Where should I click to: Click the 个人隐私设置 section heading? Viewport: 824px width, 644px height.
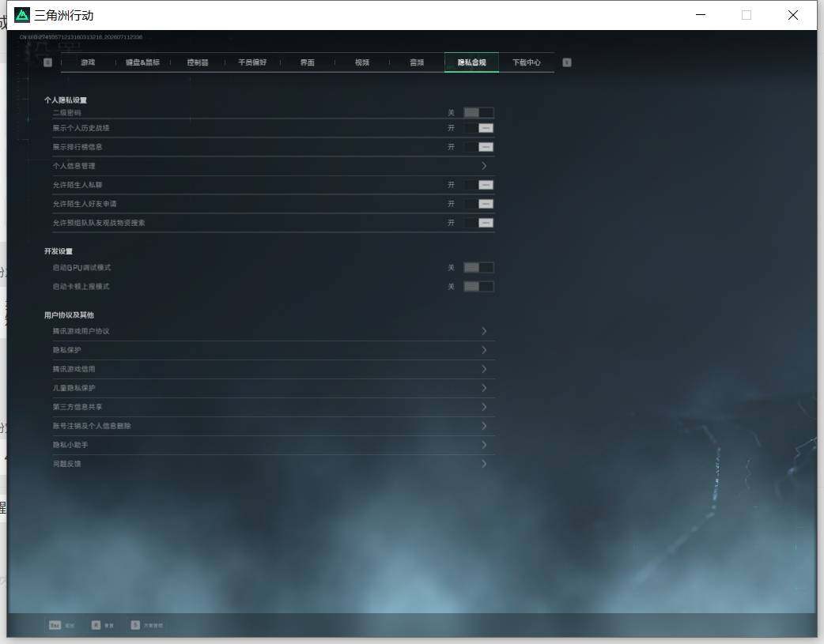point(65,100)
